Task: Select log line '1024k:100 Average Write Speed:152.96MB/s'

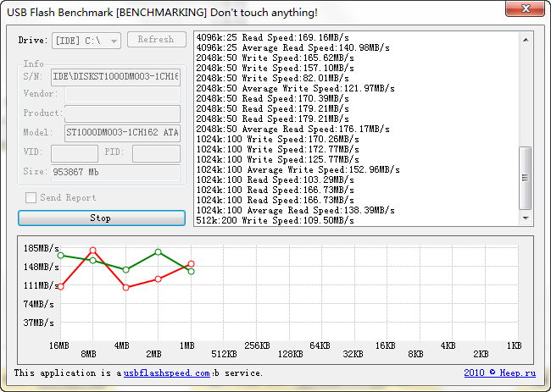Action: coord(298,170)
